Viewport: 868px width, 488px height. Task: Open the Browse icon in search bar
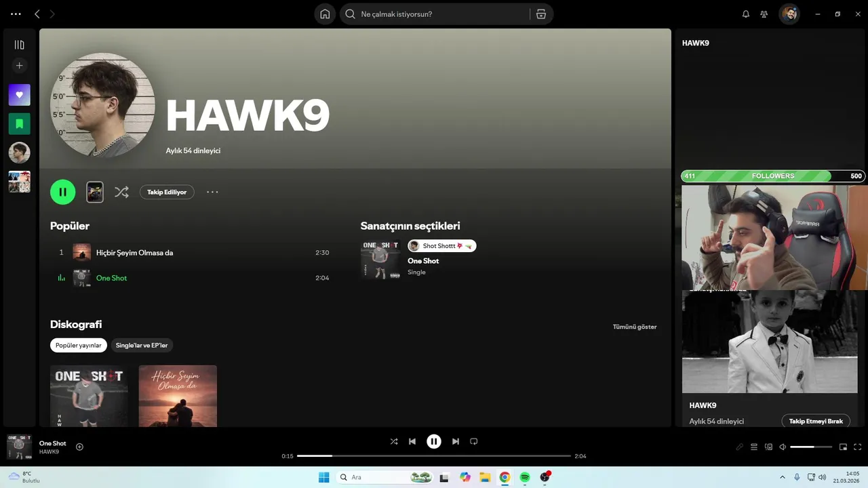540,14
